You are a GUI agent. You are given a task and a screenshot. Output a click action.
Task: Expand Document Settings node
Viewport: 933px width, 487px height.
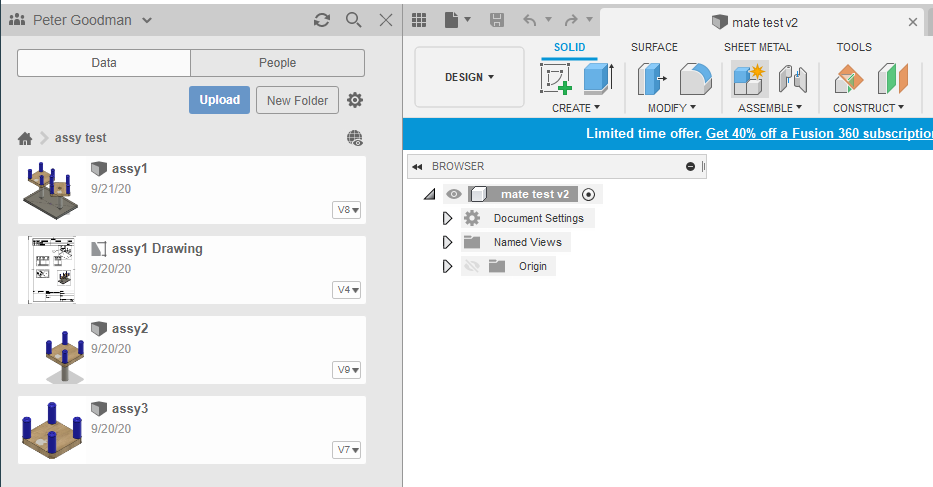tap(447, 218)
